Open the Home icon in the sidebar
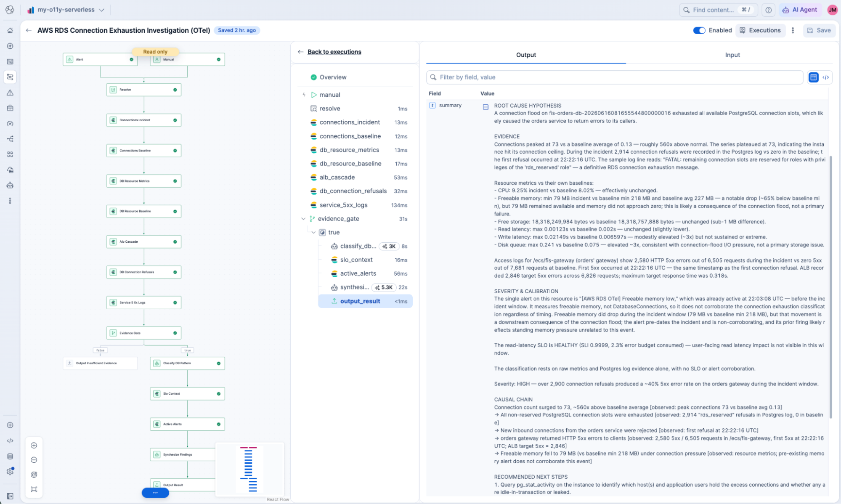 [x=10, y=30]
